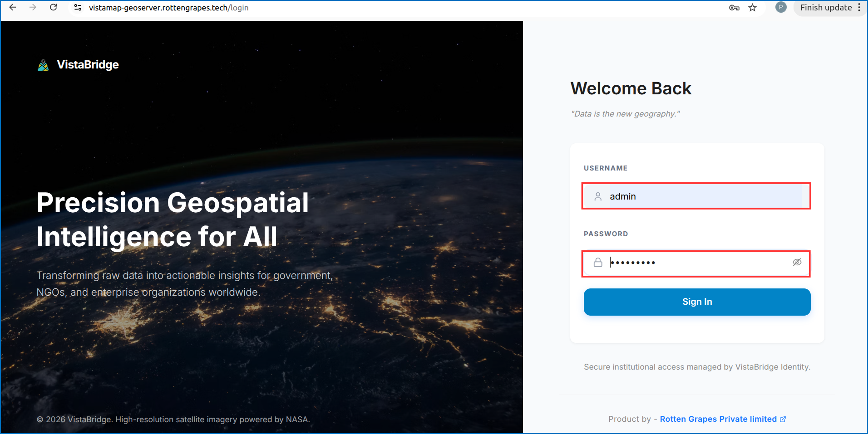Viewport: 868px width, 434px height.
Task: Click the © 2026 VistaBridge footer text
Action: 173,419
